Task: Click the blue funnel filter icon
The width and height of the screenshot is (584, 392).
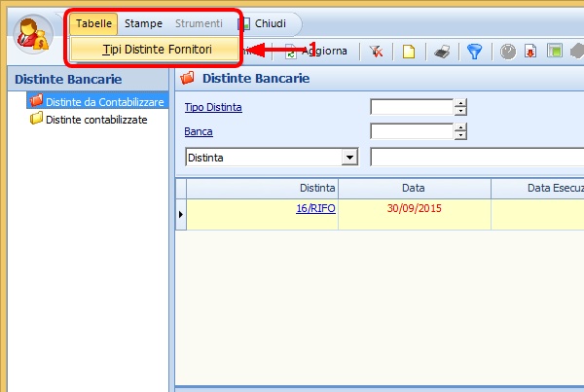Action: click(x=474, y=52)
